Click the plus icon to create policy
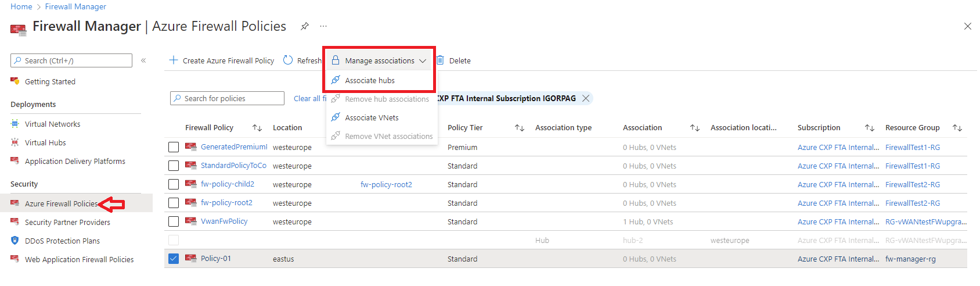Screen dimensions: 980x286 (173, 60)
